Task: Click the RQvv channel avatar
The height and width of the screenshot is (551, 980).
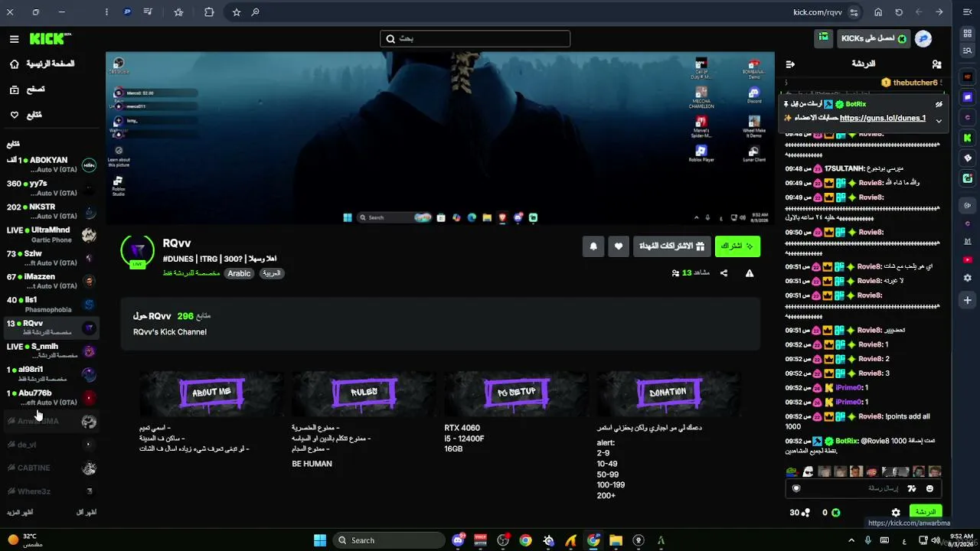Action: pyautogui.click(x=138, y=252)
